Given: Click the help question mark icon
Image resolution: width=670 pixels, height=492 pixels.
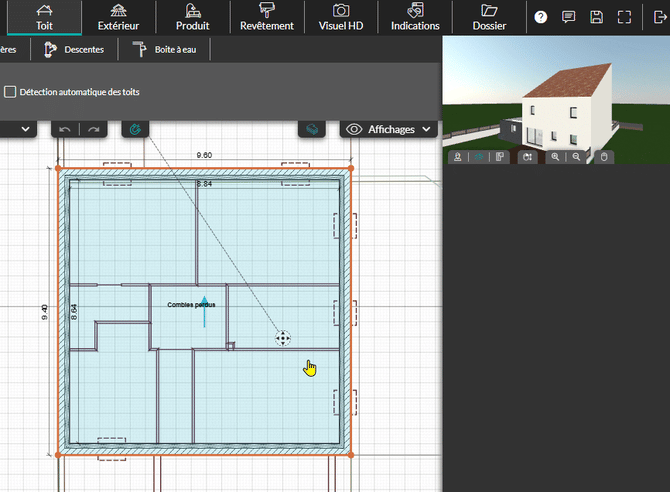Looking at the screenshot, I should tap(541, 17).
